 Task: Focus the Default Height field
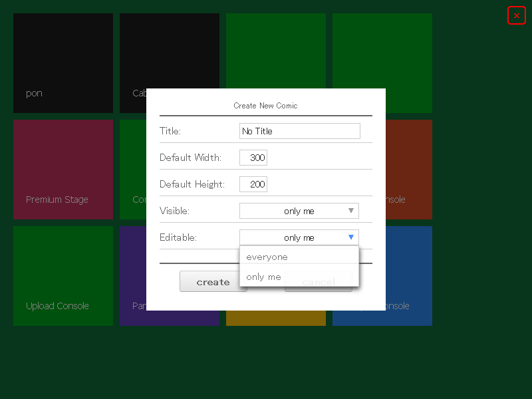[x=253, y=184]
